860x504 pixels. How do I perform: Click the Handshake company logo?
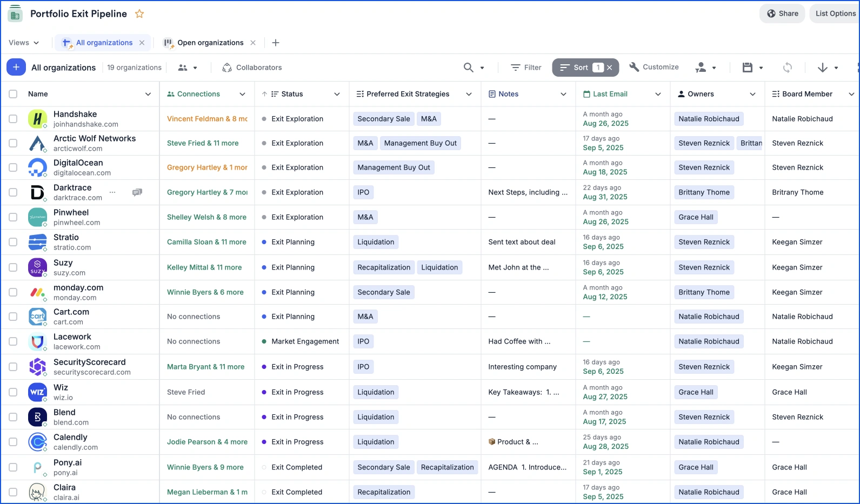point(37,119)
